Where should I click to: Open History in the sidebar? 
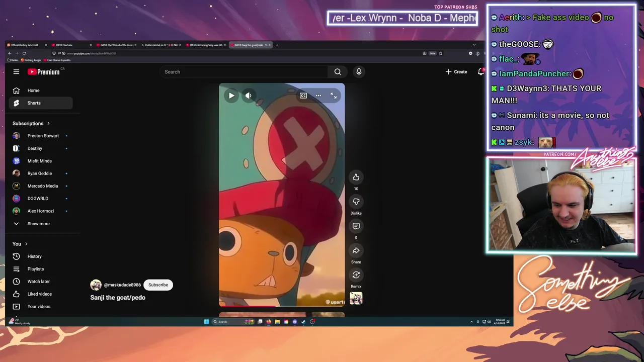click(x=41, y=256)
